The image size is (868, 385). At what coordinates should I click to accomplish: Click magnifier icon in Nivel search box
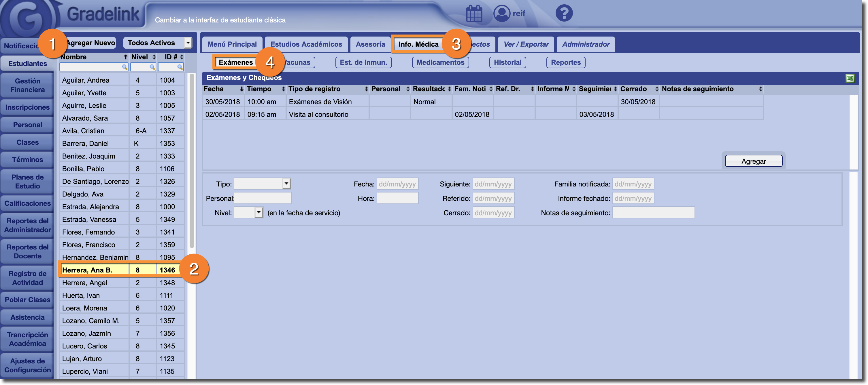152,67
